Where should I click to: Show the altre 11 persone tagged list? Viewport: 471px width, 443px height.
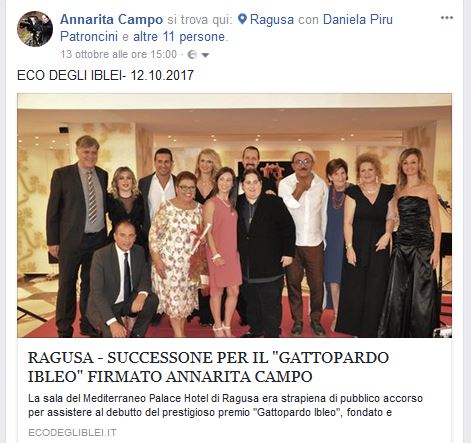point(179,36)
